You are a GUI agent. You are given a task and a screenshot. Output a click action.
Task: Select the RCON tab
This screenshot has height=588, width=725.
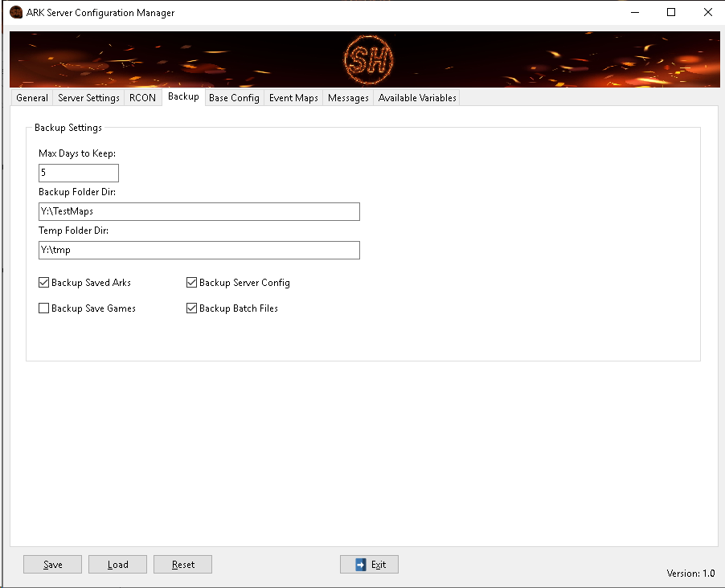click(142, 98)
